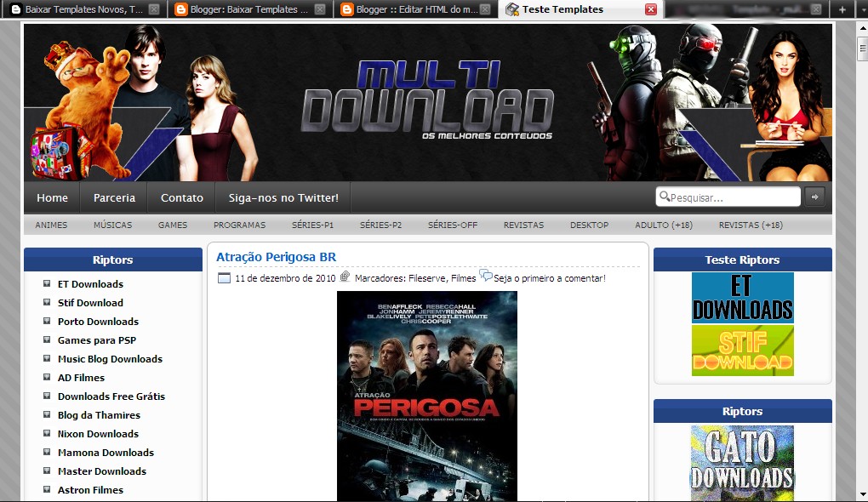
Task: Click the Multi Download header logo
Action: coord(427,99)
